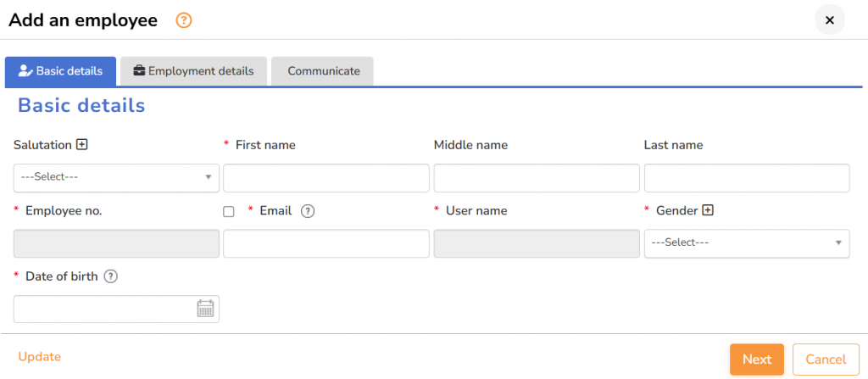This screenshot has height=379, width=868.
Task: Click the plus icon next to Gender
Action: 708,210
